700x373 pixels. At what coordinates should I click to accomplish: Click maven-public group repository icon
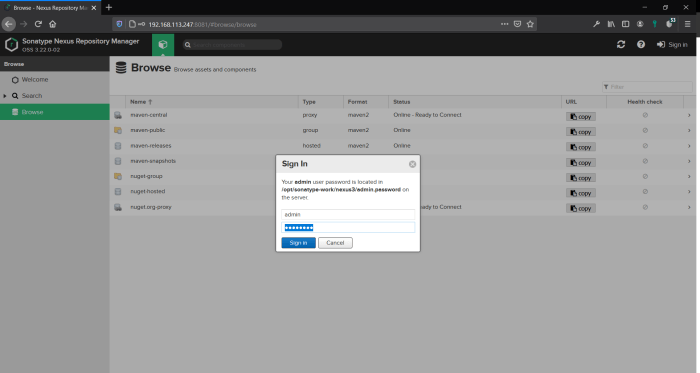click(118, 130)
